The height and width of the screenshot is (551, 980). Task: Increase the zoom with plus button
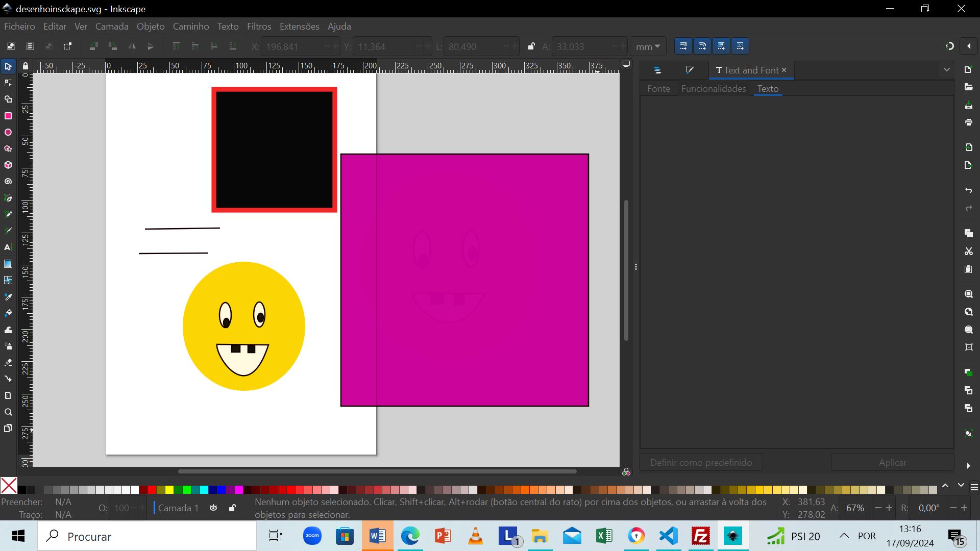[x=889, y=508]
